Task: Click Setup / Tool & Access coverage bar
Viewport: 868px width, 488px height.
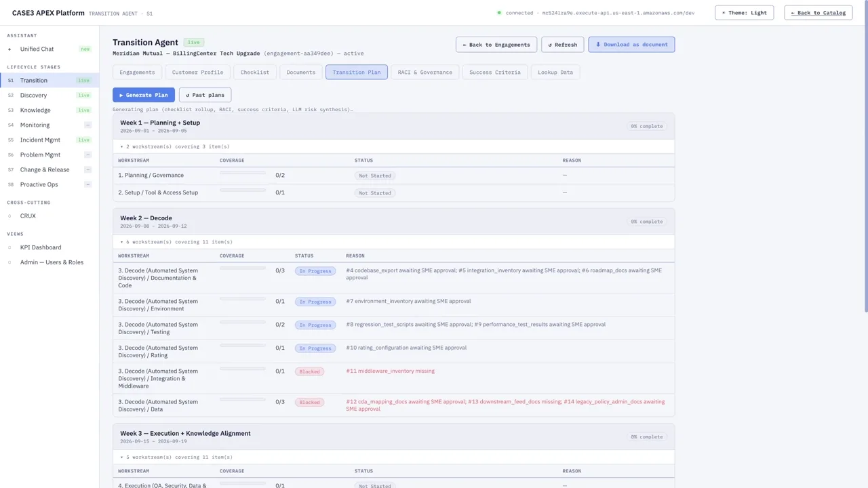Action: [x=243, y=190]
